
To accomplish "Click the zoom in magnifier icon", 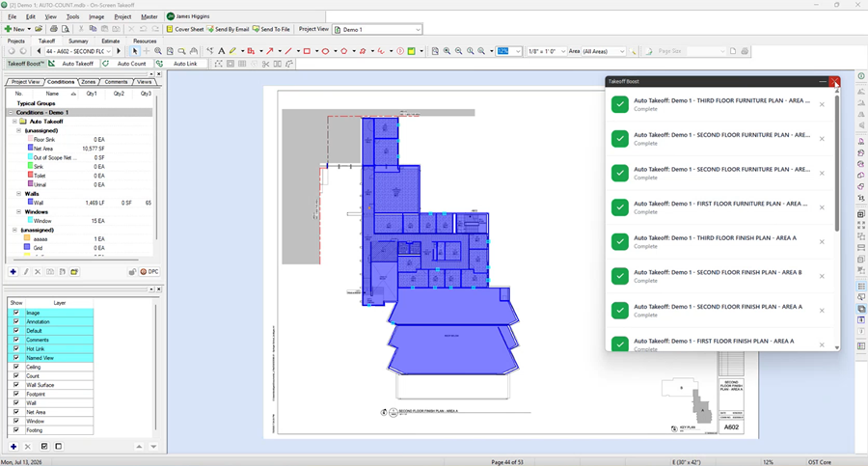I will coord(447,51).
